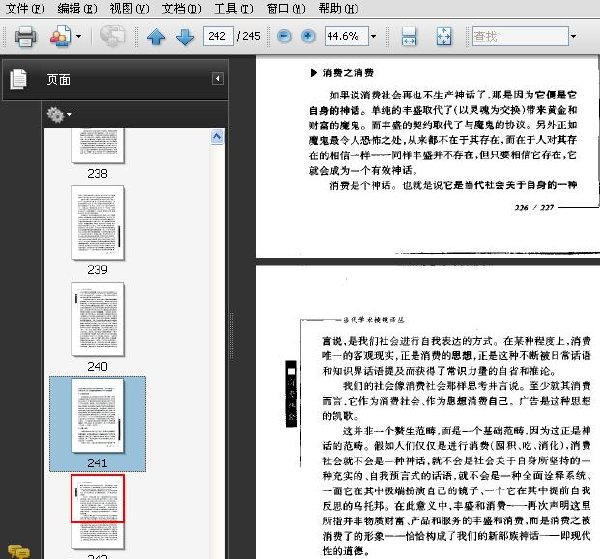
Task: Open the 帮助(H) menu
Action: (x=338, y=8)
